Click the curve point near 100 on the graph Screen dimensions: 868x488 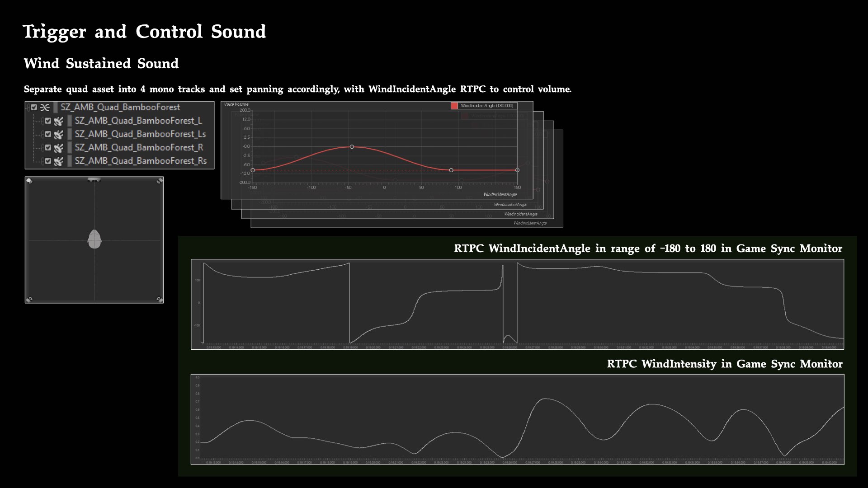451,170
